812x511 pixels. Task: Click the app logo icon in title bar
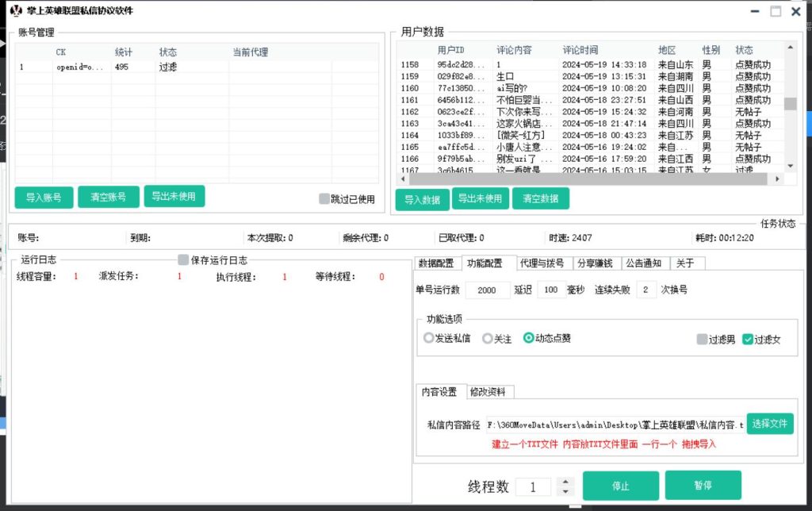(15, 10)
